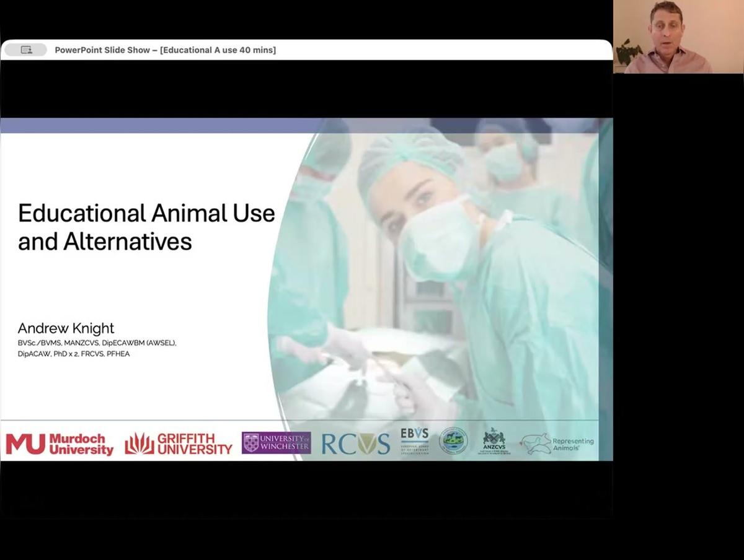Click the Murdoch University logo

click(60, 444)
